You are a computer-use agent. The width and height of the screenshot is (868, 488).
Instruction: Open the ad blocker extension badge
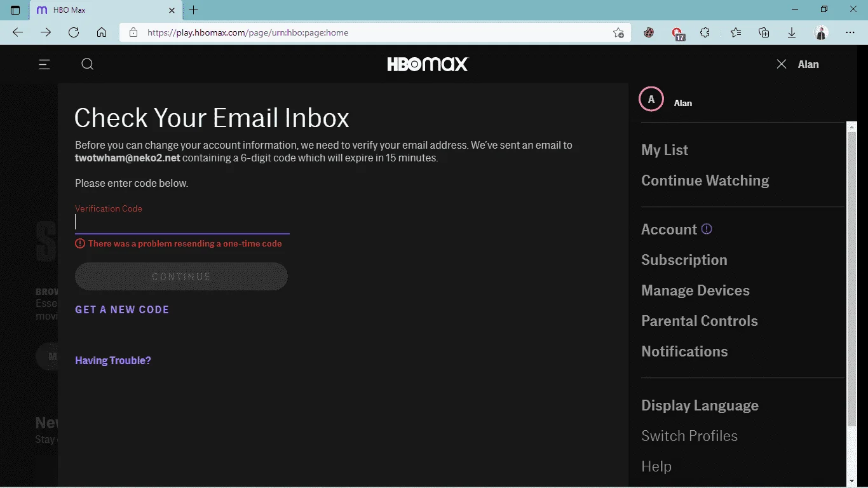(x=678, y=33)
